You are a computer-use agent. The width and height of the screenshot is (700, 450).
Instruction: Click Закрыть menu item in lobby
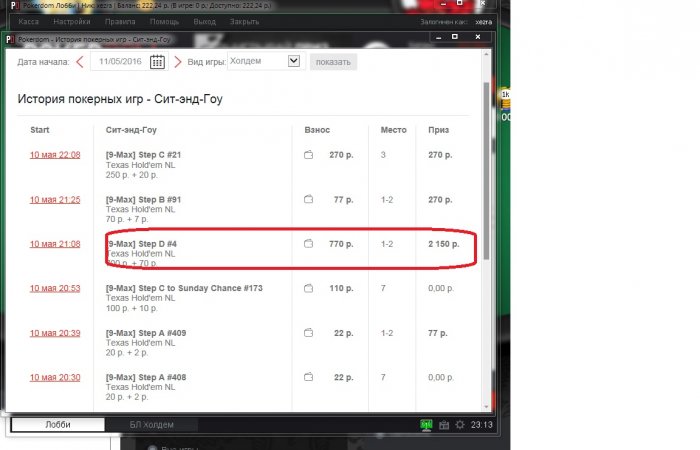[244, 21]
